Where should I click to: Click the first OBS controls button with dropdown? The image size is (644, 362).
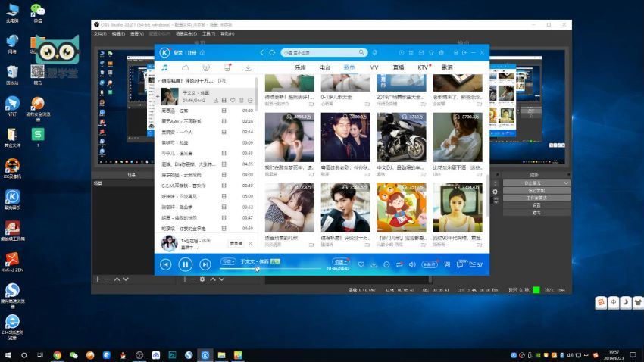point(536,183)
